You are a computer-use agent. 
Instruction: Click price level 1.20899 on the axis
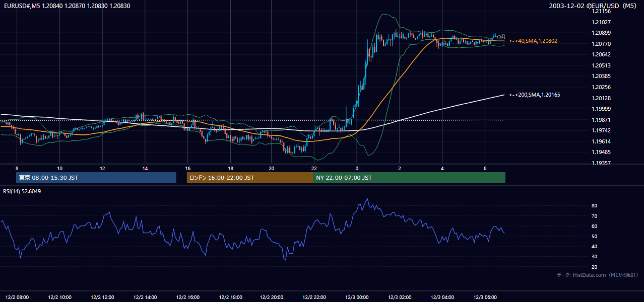pyautogui.click(x=601, y=33)
